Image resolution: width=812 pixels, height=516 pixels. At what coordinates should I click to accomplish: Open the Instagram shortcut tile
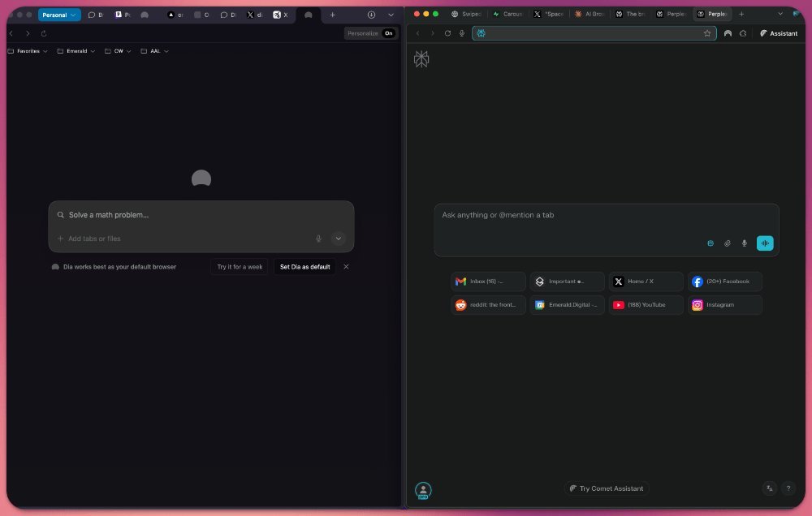724,305
